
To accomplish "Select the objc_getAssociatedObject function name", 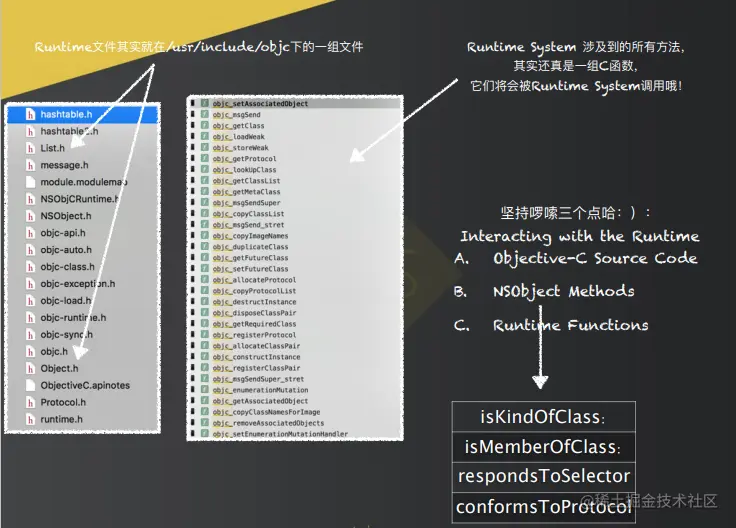I will pos(261,401).
